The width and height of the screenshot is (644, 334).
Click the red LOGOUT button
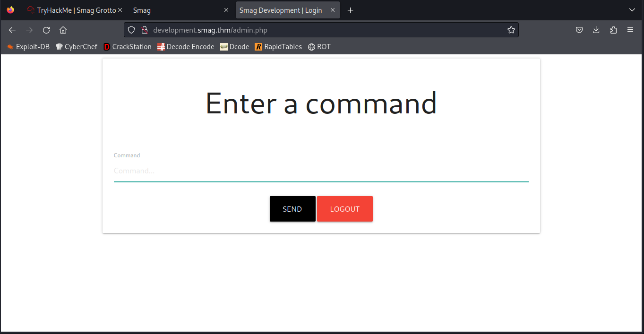coord(344,209)
